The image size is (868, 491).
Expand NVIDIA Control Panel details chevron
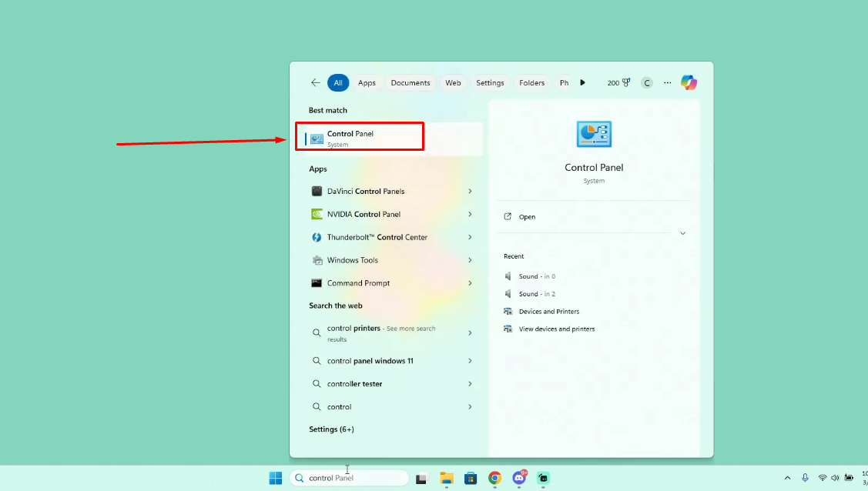tap(470, 214)
